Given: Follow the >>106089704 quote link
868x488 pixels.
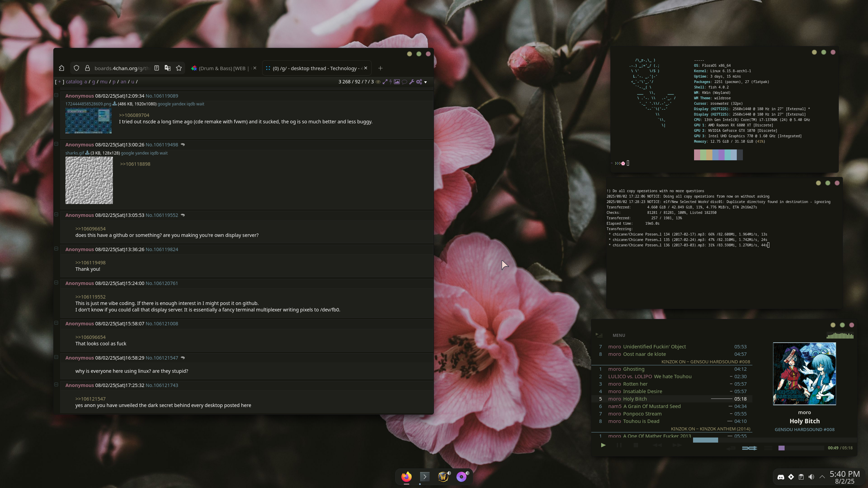Looking at the screenshot, I should click(134, 115).
